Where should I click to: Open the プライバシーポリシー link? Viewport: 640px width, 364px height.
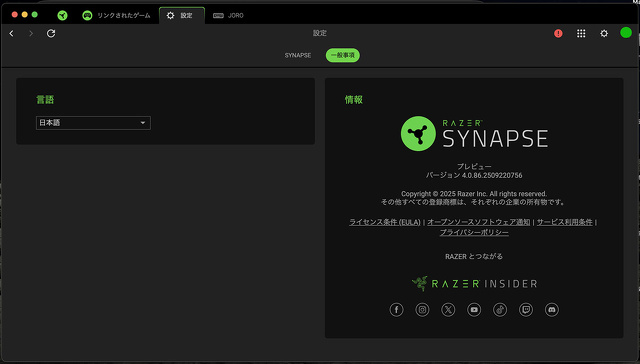474,232
